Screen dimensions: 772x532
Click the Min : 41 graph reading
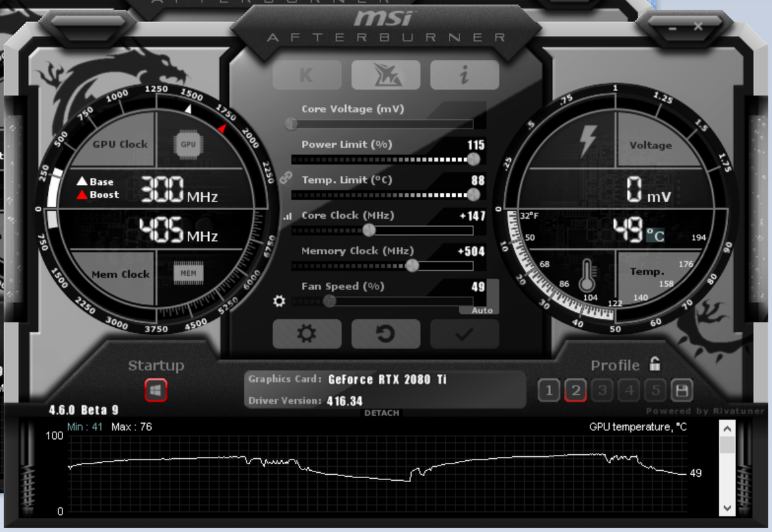click(84, 426)
